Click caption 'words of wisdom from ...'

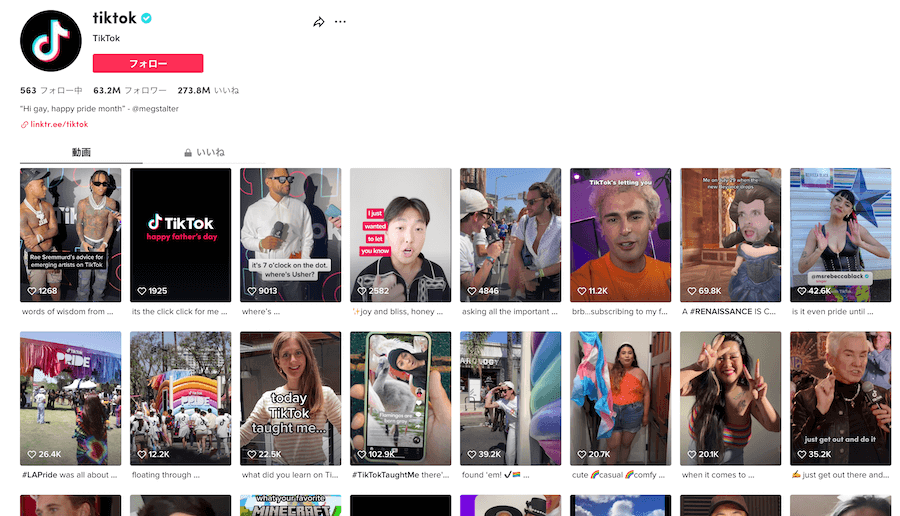coord(68,312)
